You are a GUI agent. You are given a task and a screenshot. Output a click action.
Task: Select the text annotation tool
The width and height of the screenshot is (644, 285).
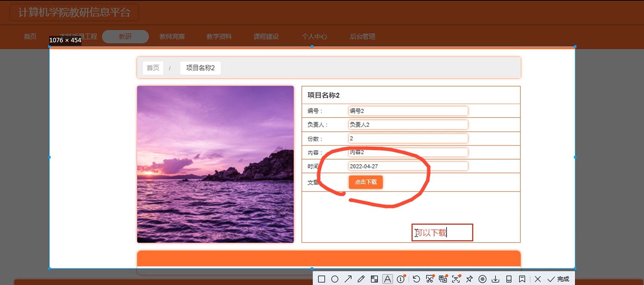[388, 279]
